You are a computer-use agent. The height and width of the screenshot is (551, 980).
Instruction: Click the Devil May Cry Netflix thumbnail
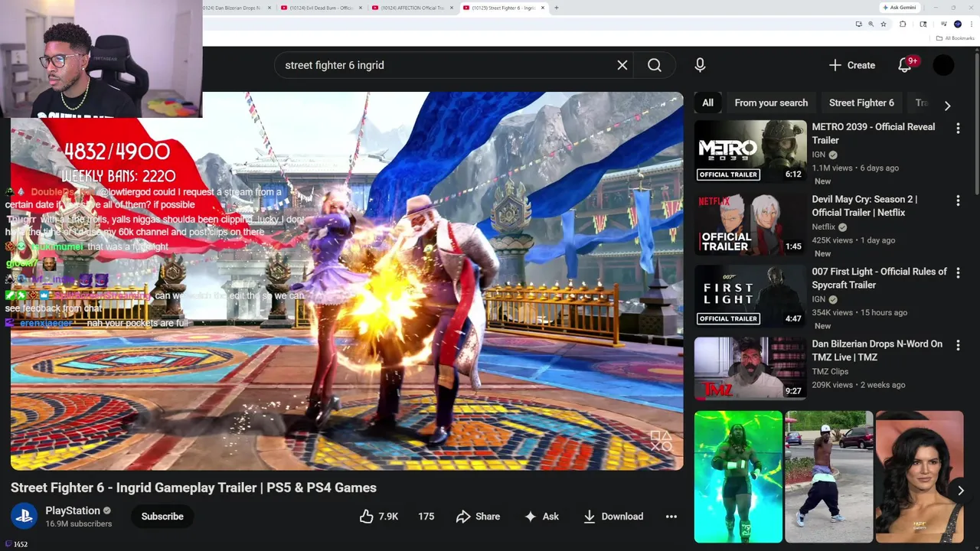(x=750, y=223)
